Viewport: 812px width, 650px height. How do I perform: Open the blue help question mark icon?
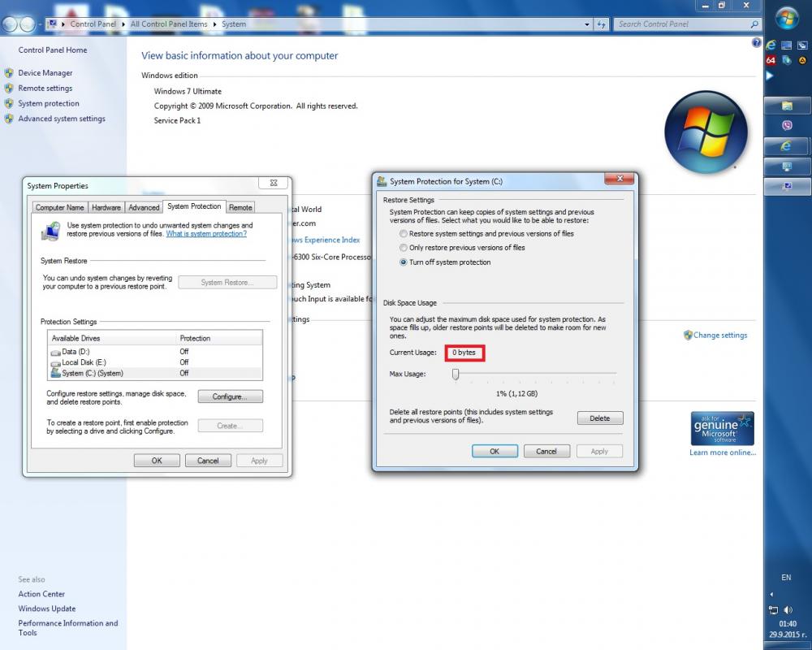point(756,42)
